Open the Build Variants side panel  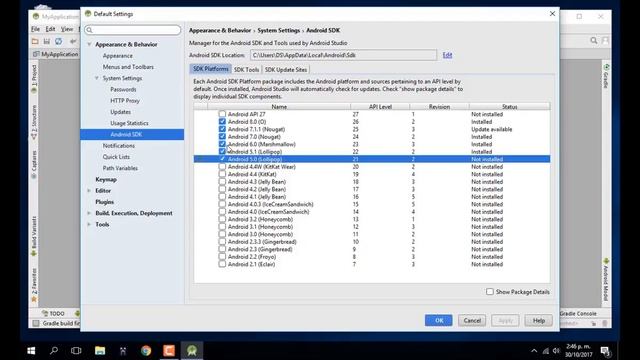pos(34,236)
